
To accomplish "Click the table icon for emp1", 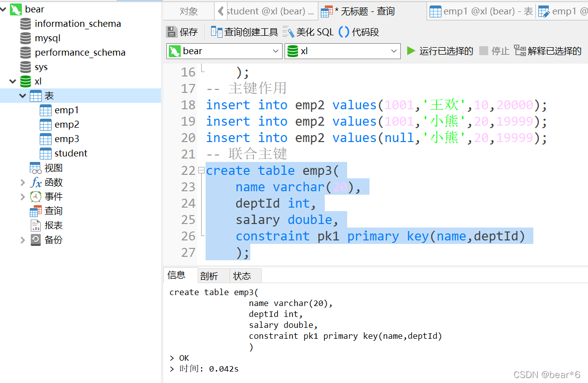I will [x=45, y=110].
